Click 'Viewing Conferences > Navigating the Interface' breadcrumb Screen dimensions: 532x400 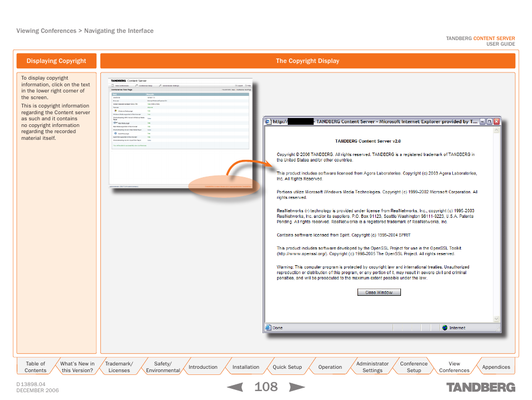(85, 31)
